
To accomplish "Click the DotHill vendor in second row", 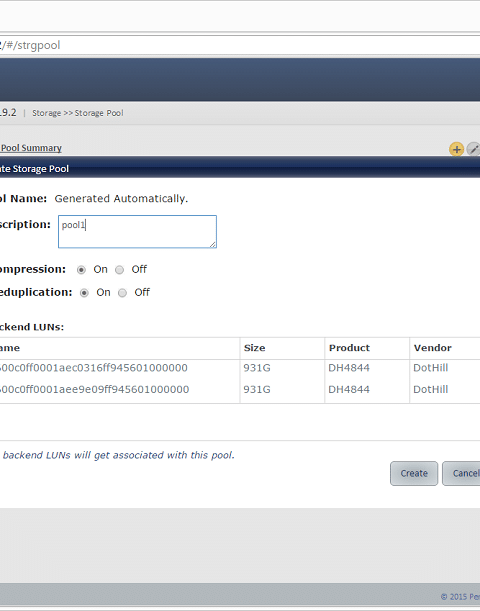I will pos(431,389).
